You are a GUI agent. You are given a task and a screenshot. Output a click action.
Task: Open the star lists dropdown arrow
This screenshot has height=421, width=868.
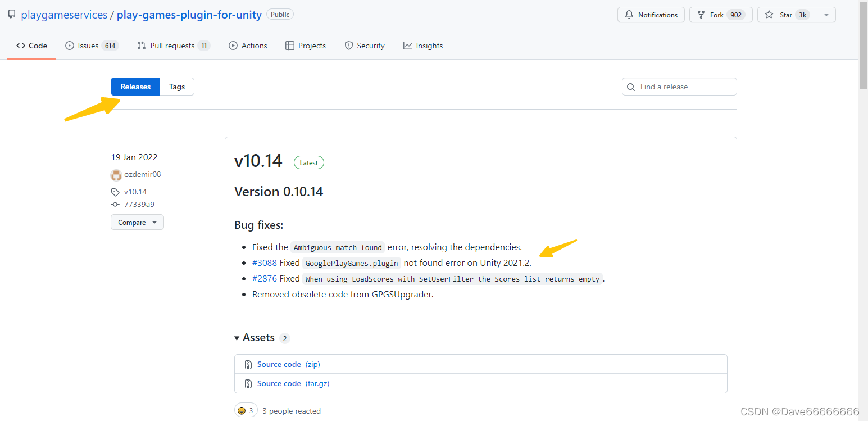pyautogui.click(x=826, y=15)
